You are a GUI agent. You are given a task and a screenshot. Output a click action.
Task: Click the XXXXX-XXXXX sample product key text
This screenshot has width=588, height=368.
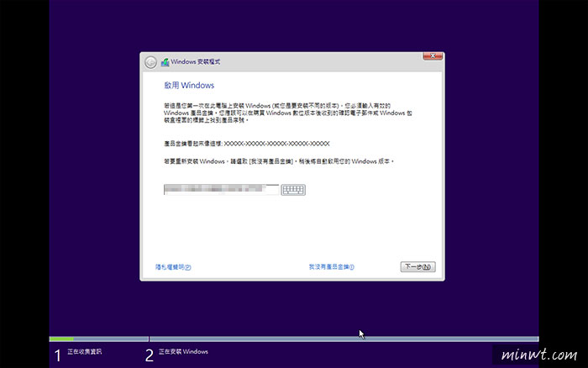(x=276, y=144)
